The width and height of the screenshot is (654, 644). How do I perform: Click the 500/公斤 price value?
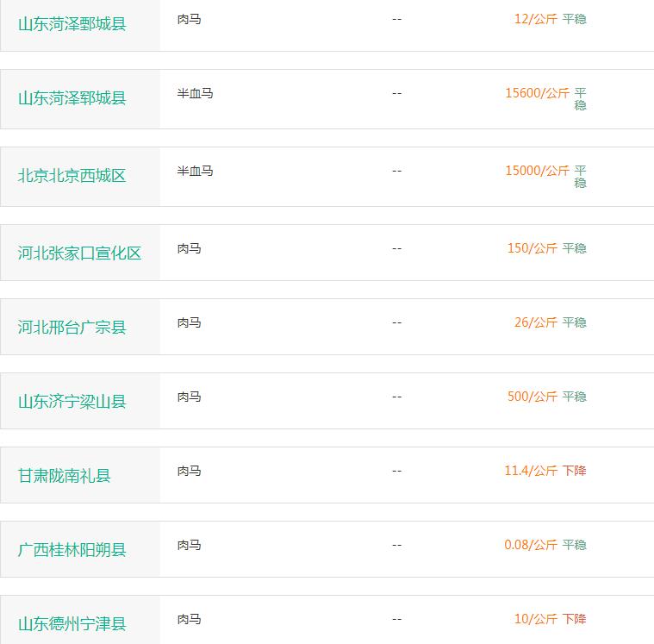[x=532, y=397]
